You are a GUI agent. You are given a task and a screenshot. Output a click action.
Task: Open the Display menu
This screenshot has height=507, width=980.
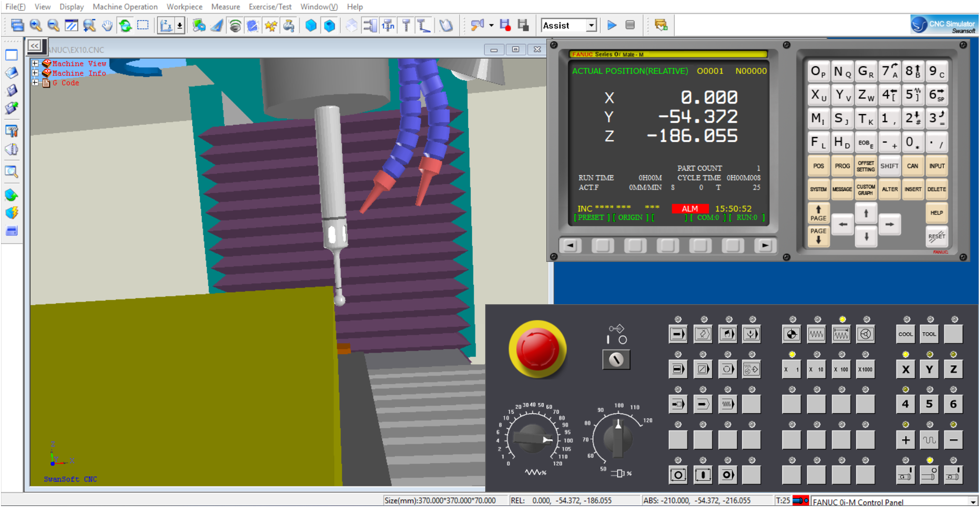pos(71,7)
